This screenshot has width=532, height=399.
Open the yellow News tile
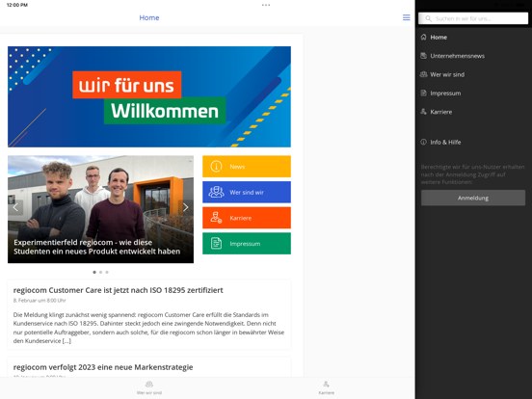point(247,167)
